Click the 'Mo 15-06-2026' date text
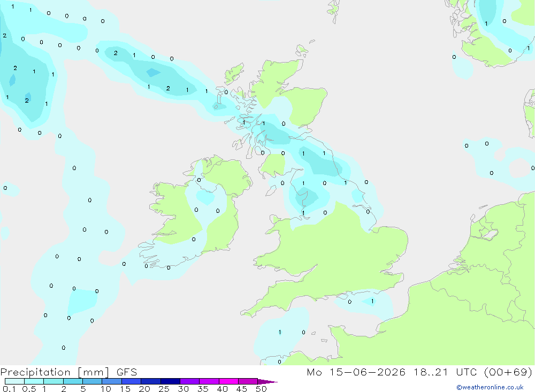This screenshot has height=392, width=535. pyautogui.click(x=356, y=372)
